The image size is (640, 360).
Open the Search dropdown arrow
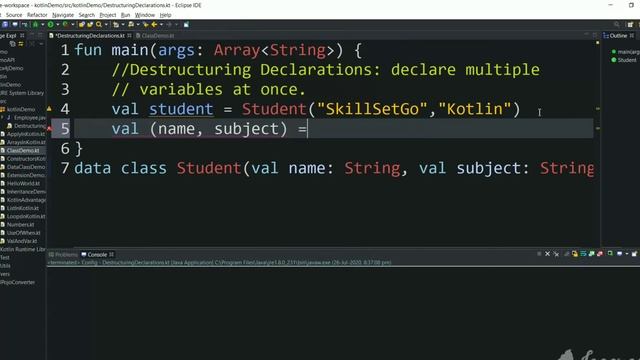[x=106, y=24]
